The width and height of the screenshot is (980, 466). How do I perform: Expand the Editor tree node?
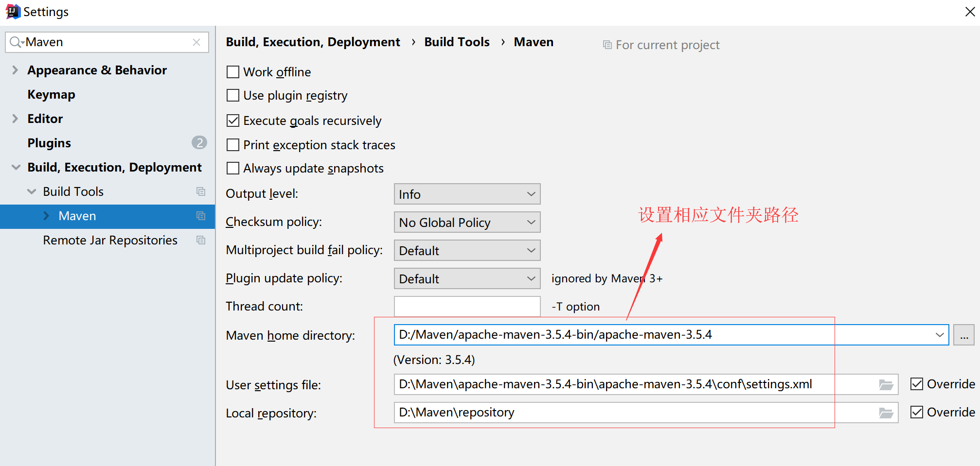click(15, 119)
